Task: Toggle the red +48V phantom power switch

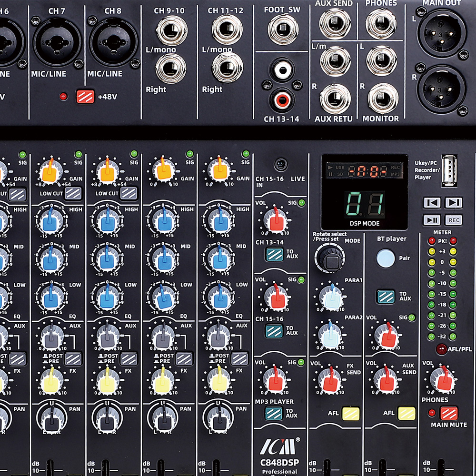Action: pyautogui.click(x=85, y=97)
